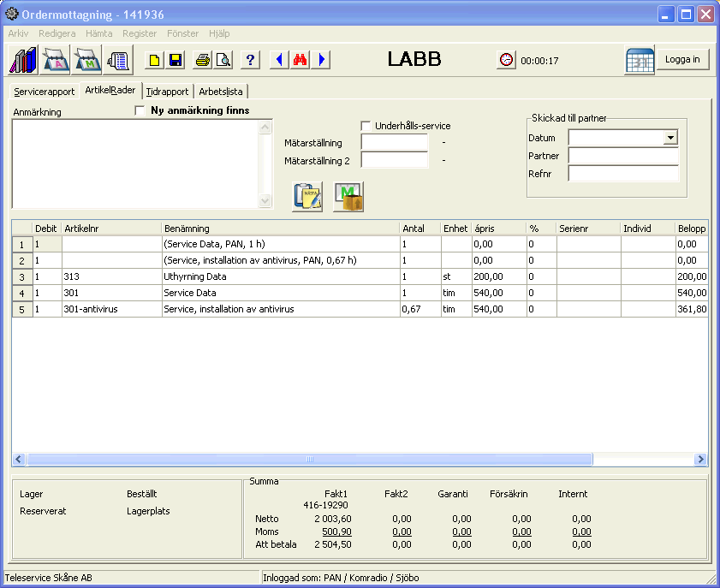The width and height of the screenshot is (720, 588).
Task: Open print preview magnifier icon
Action: pyautogui.click(x=223, y=60)
